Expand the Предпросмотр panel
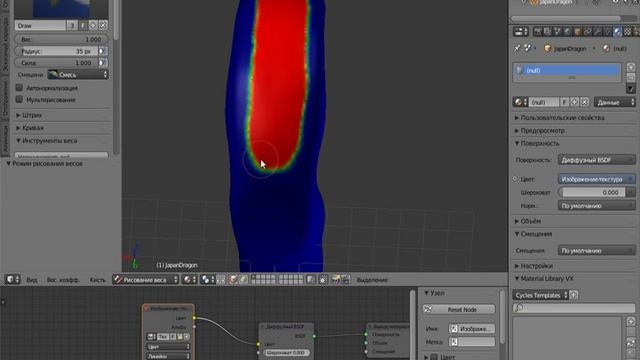Viewport: 640px width, 360px height. click(x=539, y=131)
